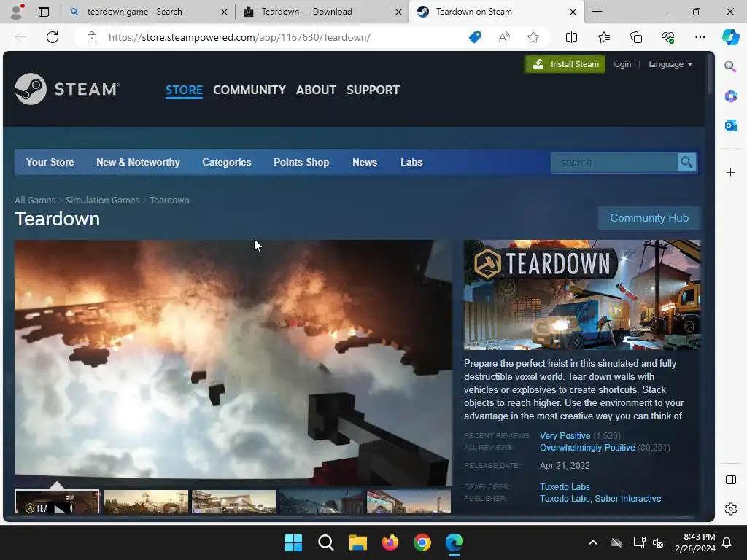Launch Chrome from taskbar
This screenshot has width=747, height=560.
click(422, 542)
